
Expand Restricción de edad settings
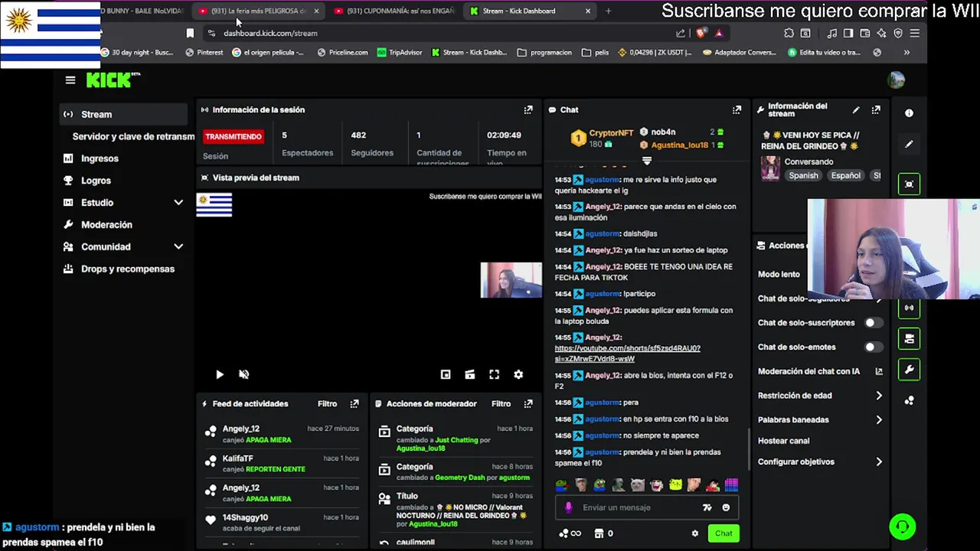click(x=879, y=396)
